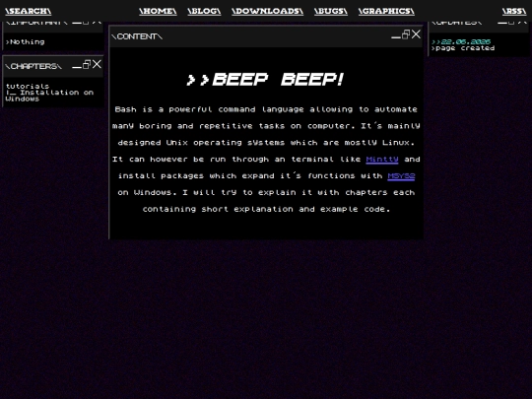Open the tutorials chapter entry

pos(28,86)
